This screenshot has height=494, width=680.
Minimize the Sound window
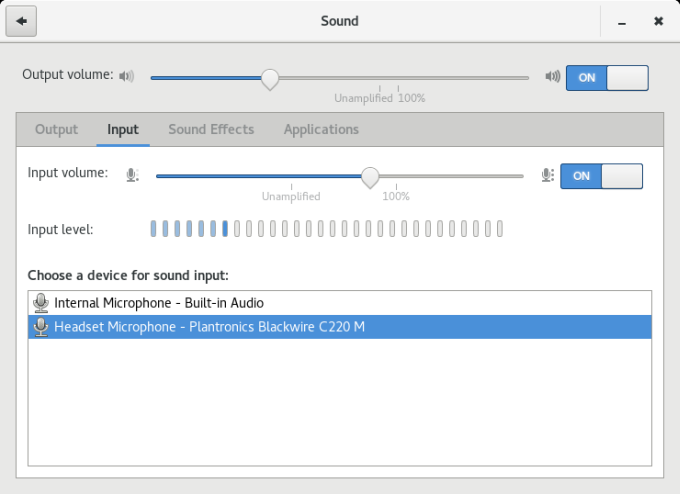(x=621, y=21)
